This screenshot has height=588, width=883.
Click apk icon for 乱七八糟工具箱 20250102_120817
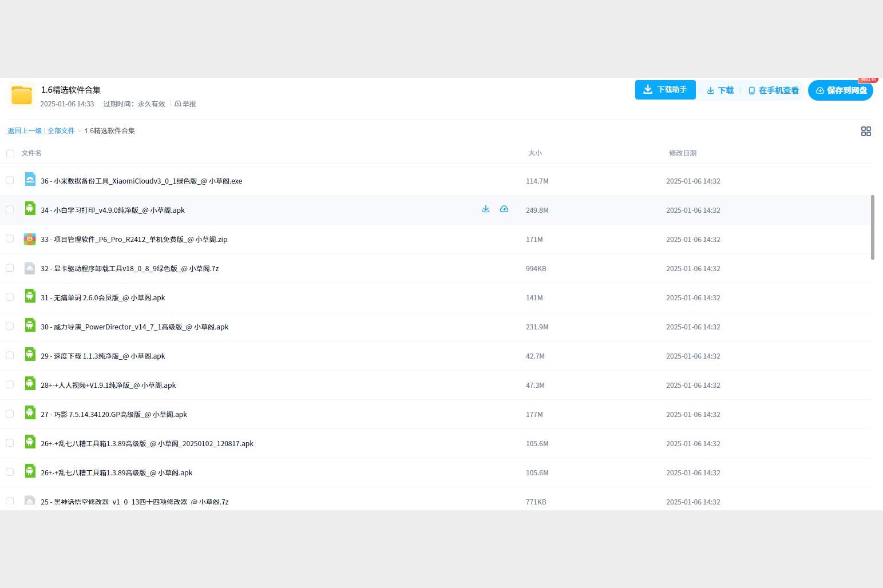(x=30, y=442)
